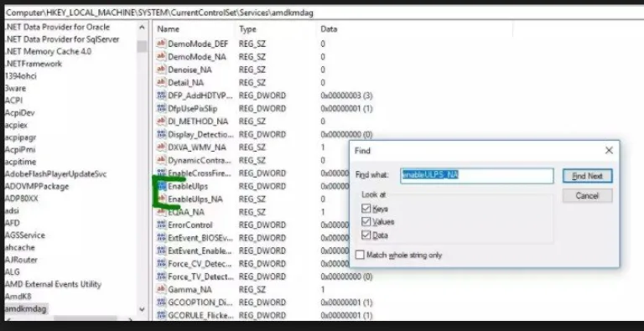The height and width of the screenshot is (331, 644).
Task: Click the DemoMode_NA string value icon
Action: pos(161,57)
